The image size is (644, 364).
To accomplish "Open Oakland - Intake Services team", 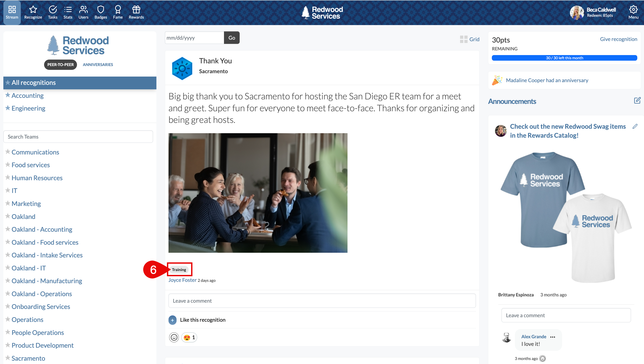I will (47, 255).
